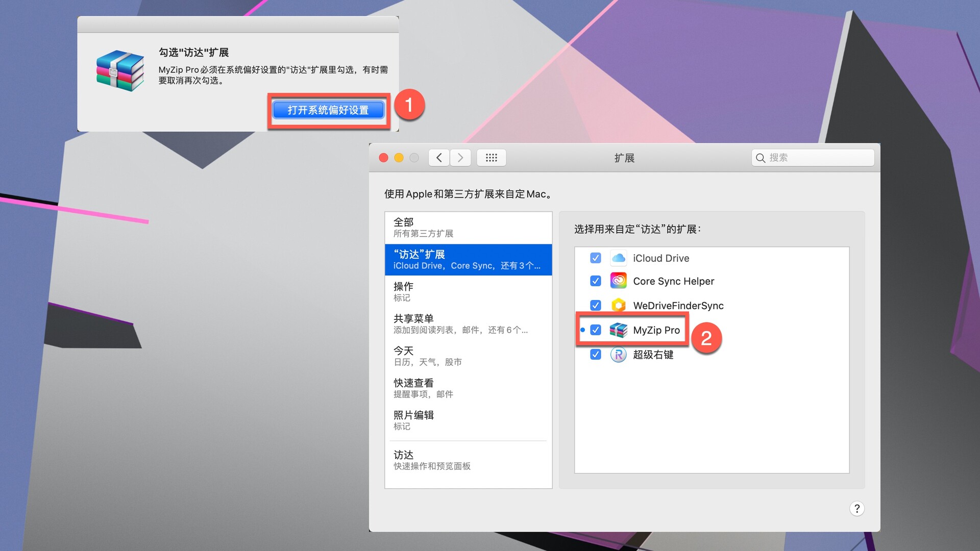Uncheck the WeDriveFinderSync checkbox

tap(596, 306)
